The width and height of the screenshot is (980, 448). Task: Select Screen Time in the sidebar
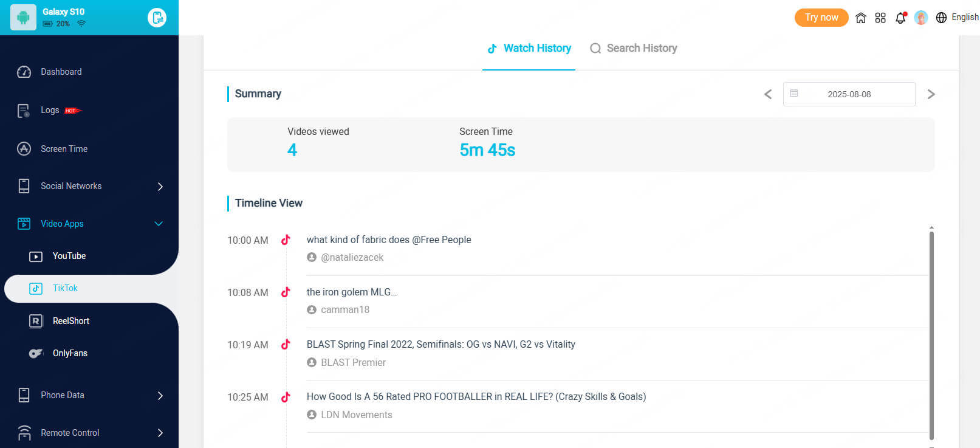[64, 149]
